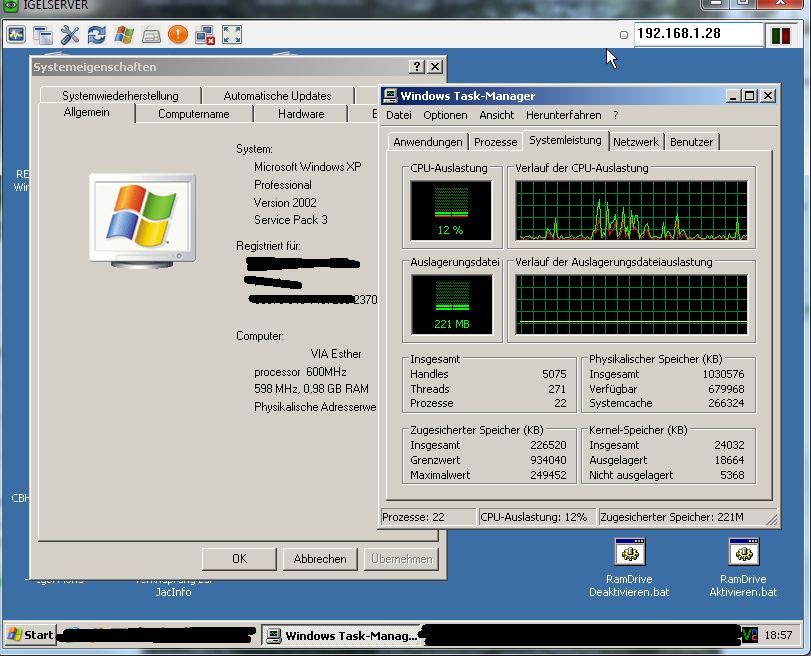The width and height of the screenshot is (811, 656).
Task: Click the blue refresh arrows icon
Action: pyautogui.click(x=97, y=35)
